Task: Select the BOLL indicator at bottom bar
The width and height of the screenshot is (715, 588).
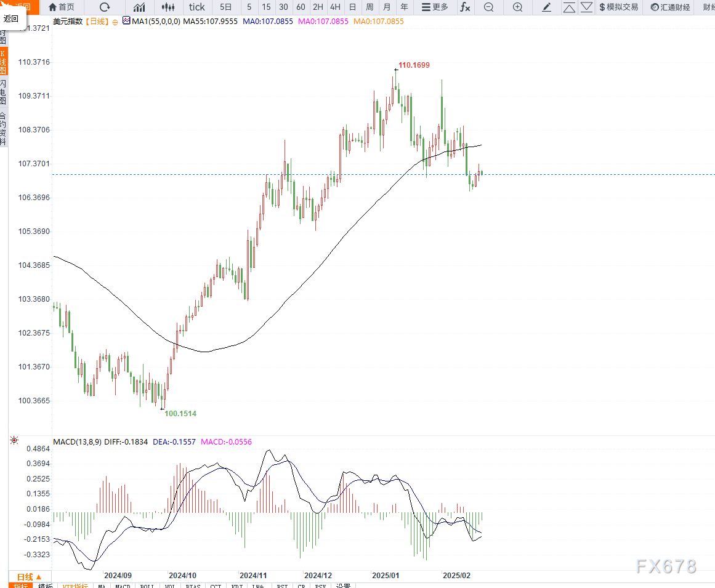Action: click(147, 586)
